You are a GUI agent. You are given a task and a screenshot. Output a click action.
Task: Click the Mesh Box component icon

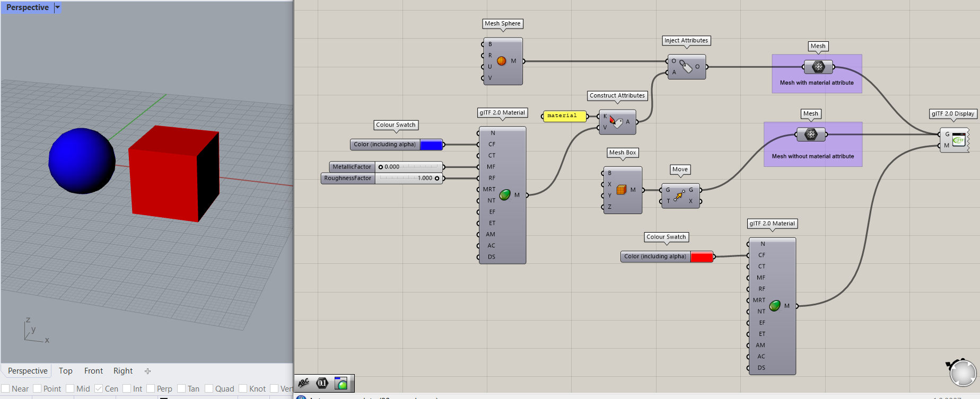[x=622, y=190]
